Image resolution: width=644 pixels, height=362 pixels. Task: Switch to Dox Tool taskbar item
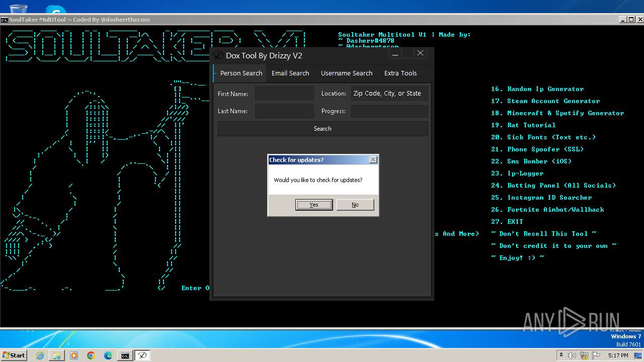142,355
